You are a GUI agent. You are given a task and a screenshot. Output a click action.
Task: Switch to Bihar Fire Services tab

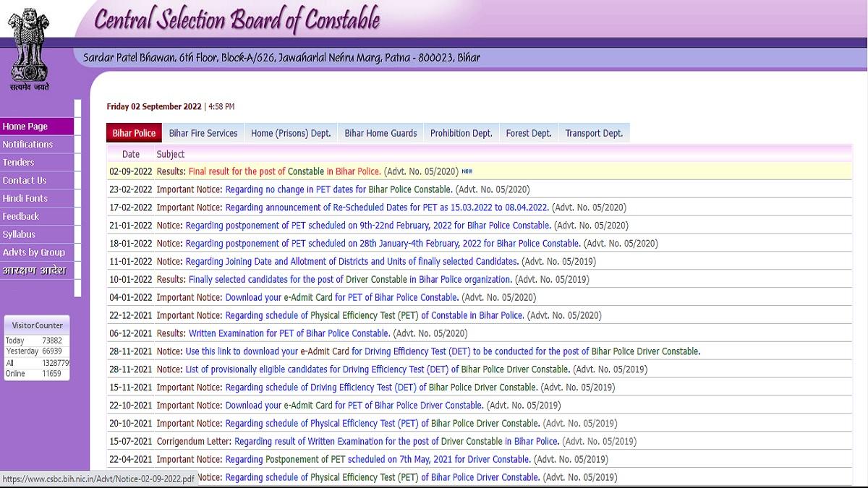click(203, 133)
